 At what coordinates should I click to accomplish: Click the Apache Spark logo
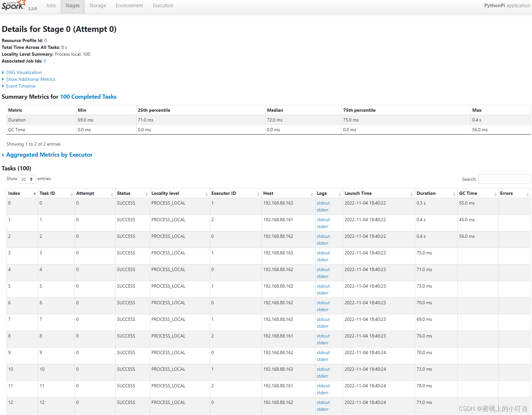[14, 6]
